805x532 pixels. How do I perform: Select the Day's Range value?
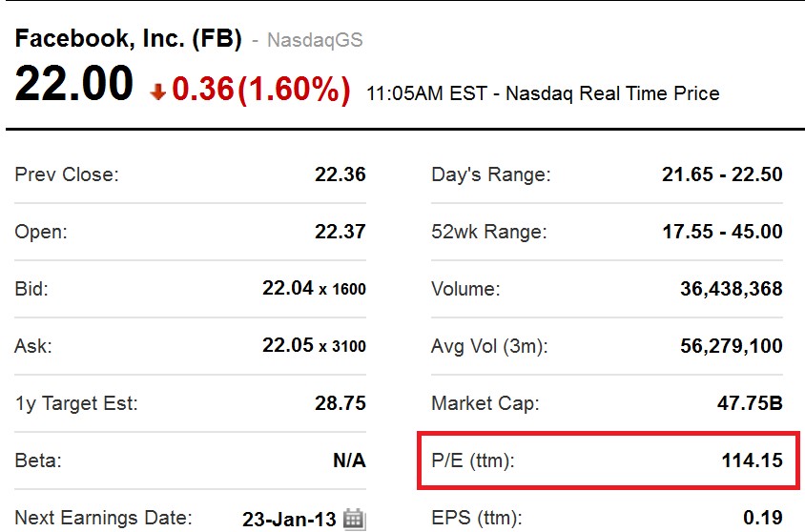pos(722,174)
